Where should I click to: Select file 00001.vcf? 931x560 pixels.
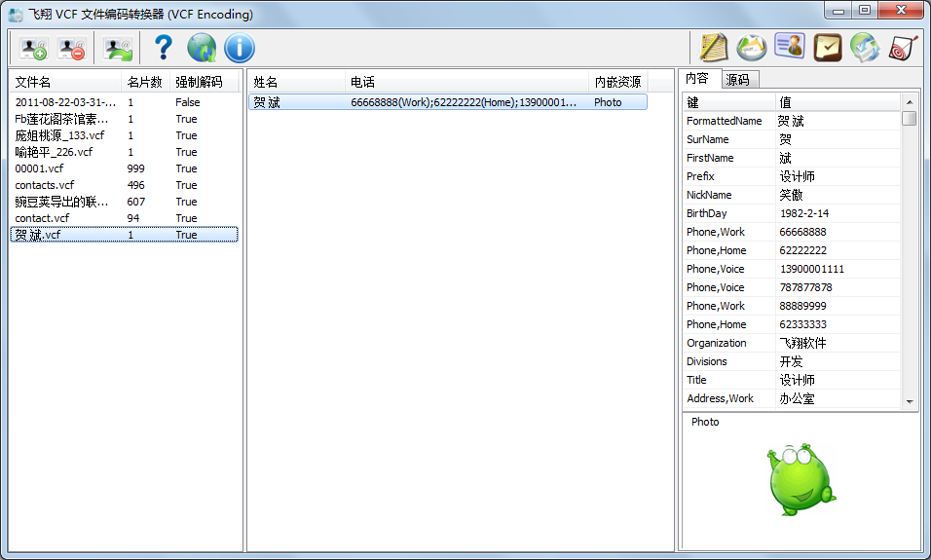124,168
